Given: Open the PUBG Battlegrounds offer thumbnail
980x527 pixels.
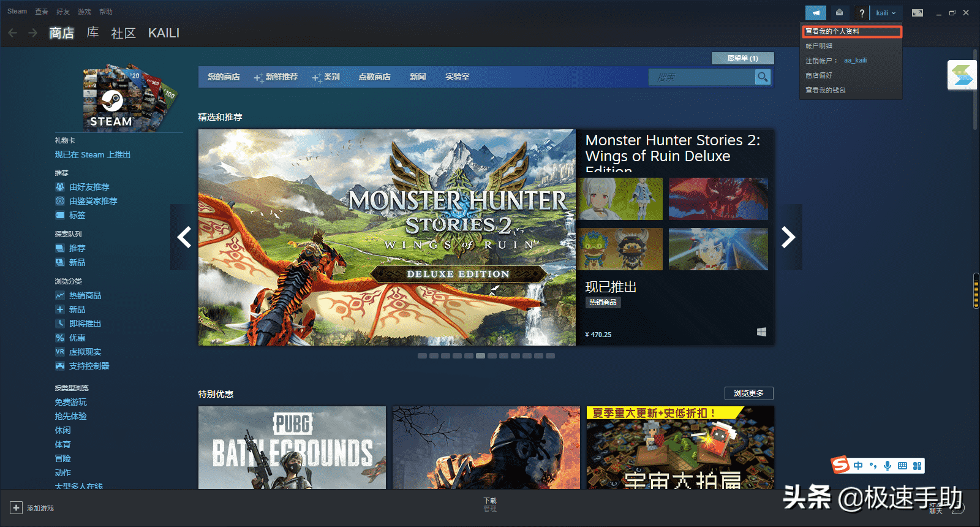Looking at the screenshot, I should pos(292,447).
